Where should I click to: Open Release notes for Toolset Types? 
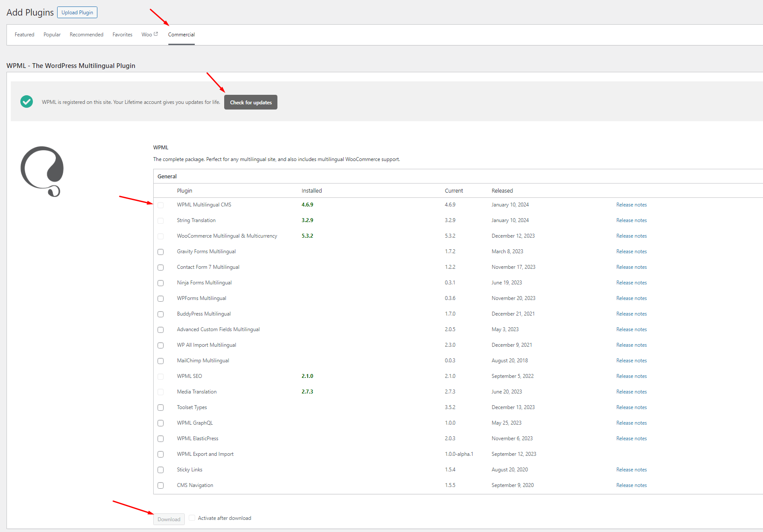[x=631, y=407]
